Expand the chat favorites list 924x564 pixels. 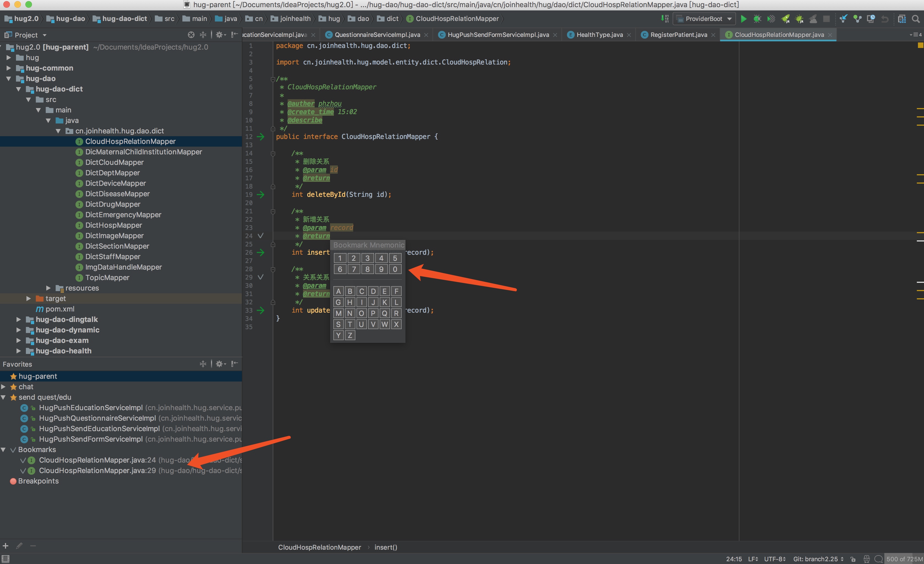pos(3,386)
